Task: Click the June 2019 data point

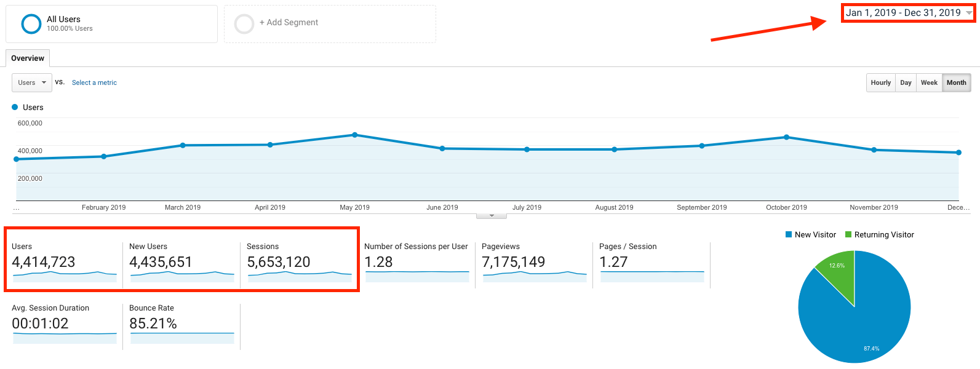Action: point(442,148)
